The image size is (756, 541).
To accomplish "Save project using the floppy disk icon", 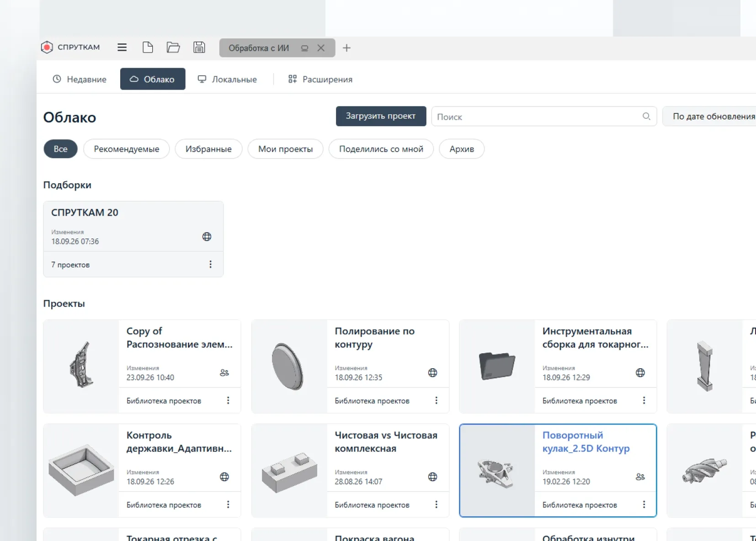I will pyautogui.click(x=199, y=48).
